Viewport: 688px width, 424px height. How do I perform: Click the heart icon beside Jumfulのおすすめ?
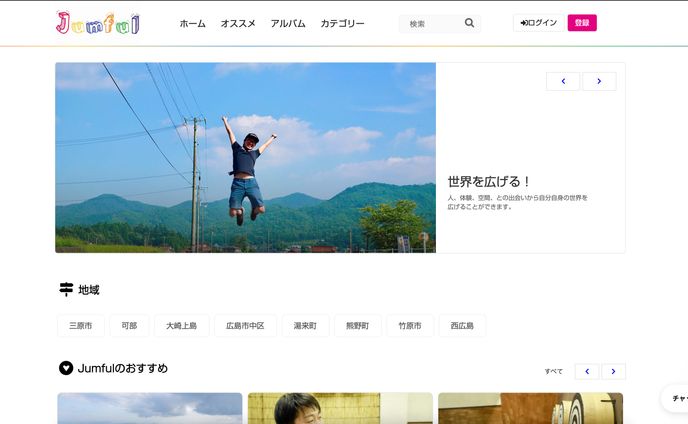click(x=66, y=368)
